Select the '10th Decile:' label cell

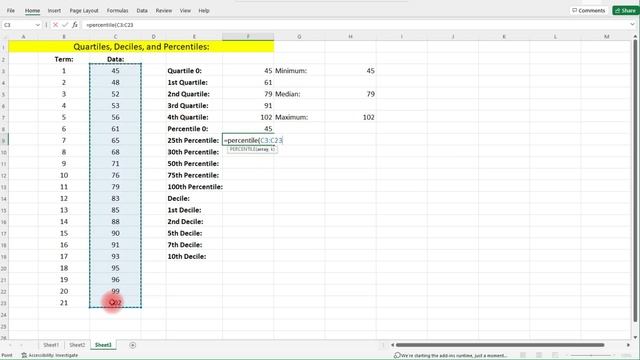(x=194, y=257)
